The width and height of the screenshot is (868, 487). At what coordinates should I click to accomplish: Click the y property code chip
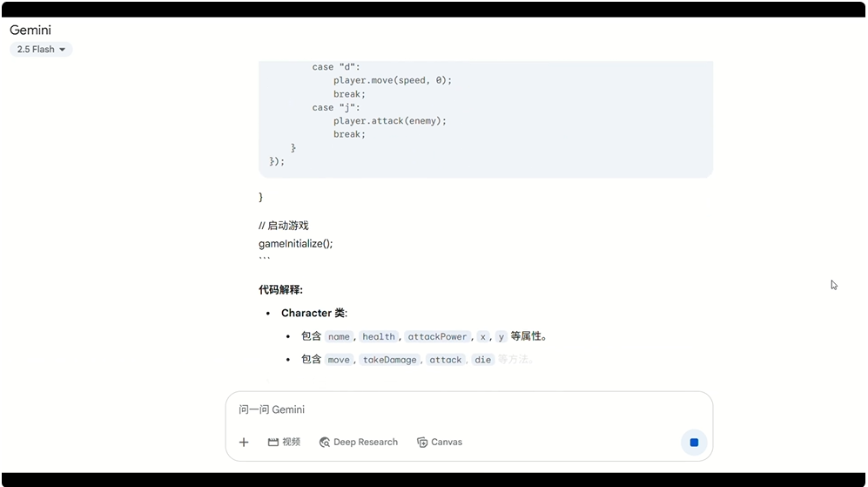pyautogui.click(x=501, y=336)
